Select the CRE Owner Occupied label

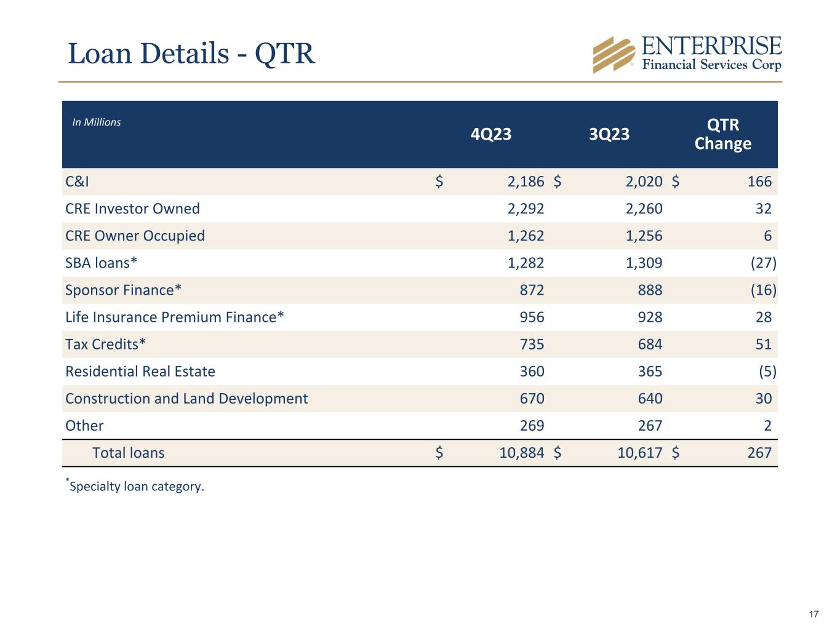pos(135,236)
